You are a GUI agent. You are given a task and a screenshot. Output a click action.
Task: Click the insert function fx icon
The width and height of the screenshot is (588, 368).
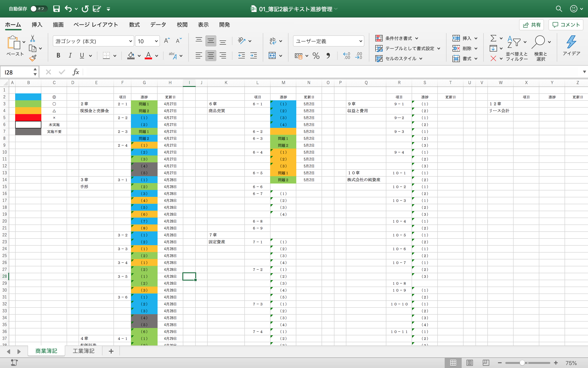[x=76, y=72]
